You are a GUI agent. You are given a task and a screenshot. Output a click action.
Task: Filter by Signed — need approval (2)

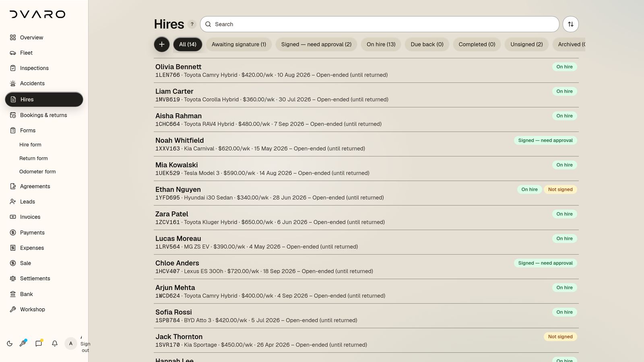coord(316,44)
